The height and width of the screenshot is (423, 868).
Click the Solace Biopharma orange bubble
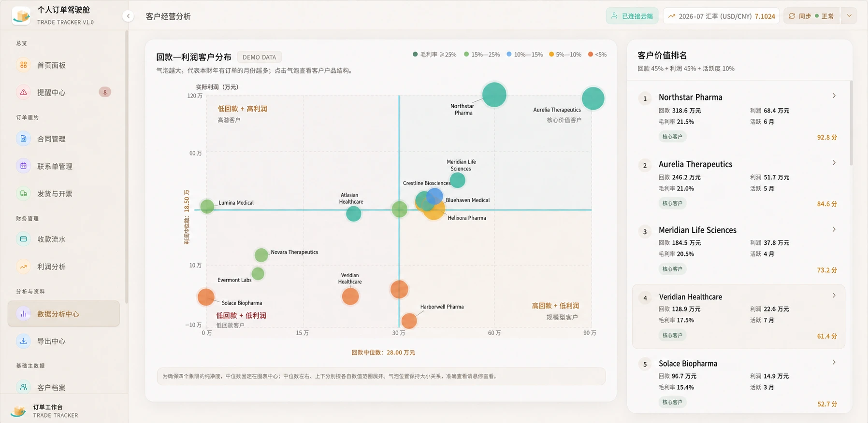click(x=206, y=297)
